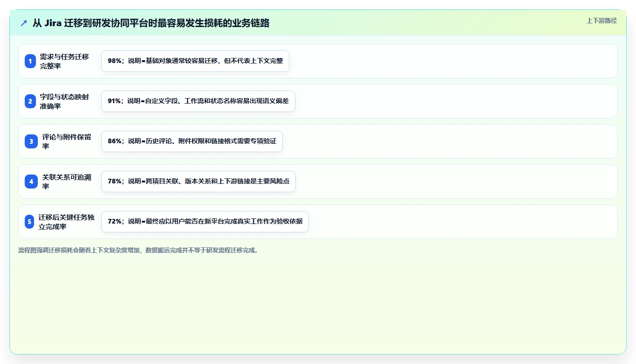
Task: Click the step 3 number badge
Action: click(x=31, y=141)
